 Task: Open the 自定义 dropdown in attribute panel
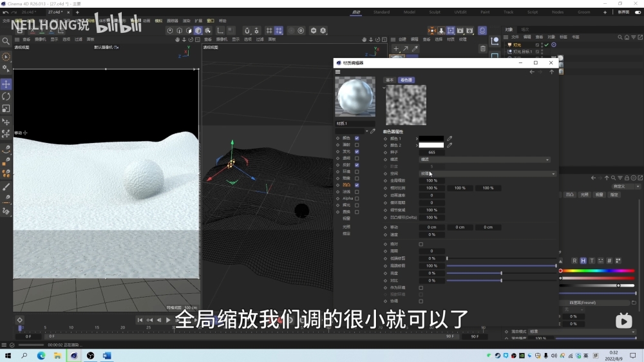pyautogui.click(x=626, y=187)
